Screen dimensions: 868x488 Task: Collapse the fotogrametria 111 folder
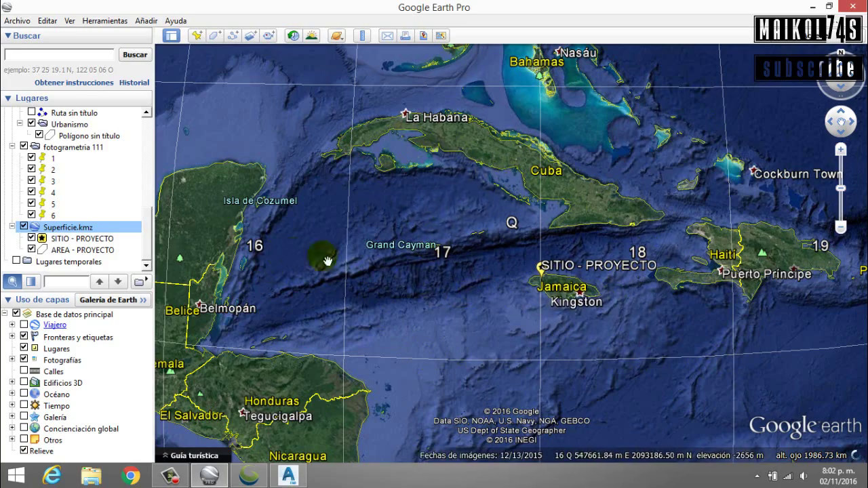click(x=12, y=146)
